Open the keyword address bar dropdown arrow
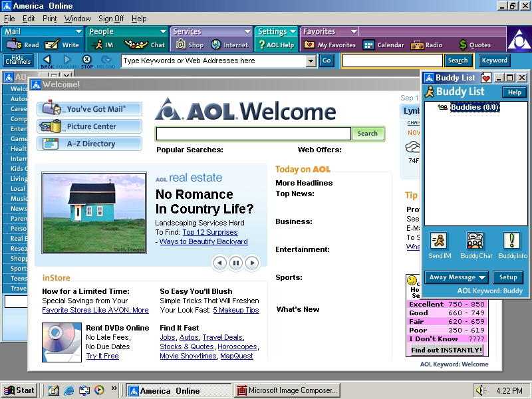The width and height of the screenshot is (532, 399). coord(311,61)
